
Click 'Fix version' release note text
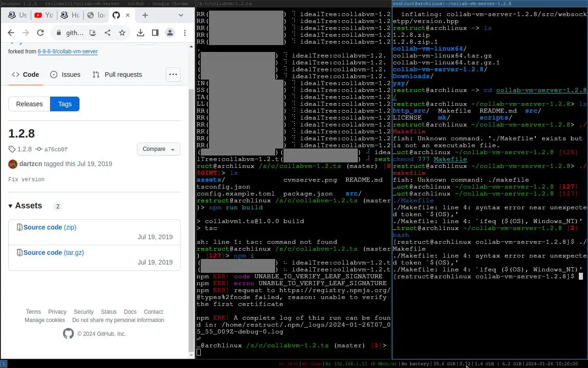point(26,179)
